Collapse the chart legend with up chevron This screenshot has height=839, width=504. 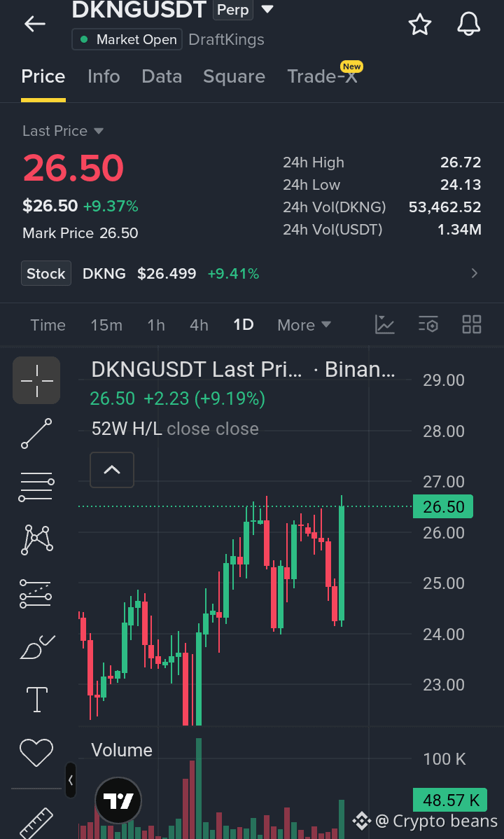point(112,470)
